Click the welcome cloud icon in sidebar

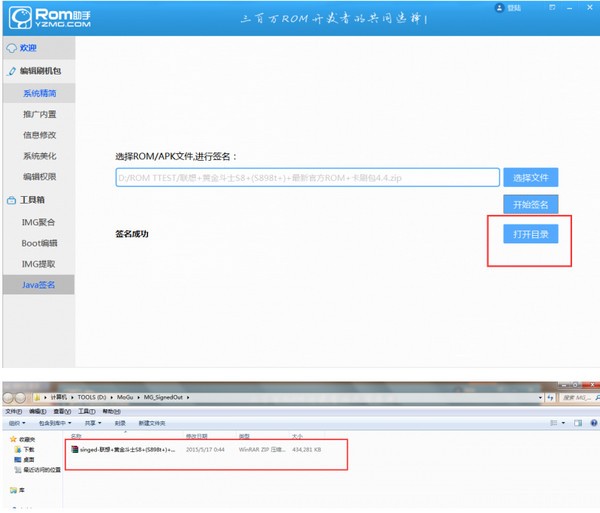pos(12,48)
